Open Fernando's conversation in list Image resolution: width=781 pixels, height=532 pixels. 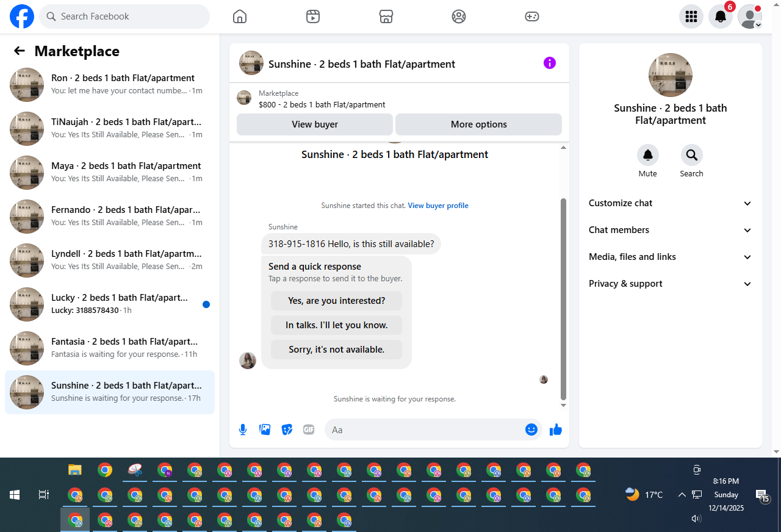(x=110, y=217)
